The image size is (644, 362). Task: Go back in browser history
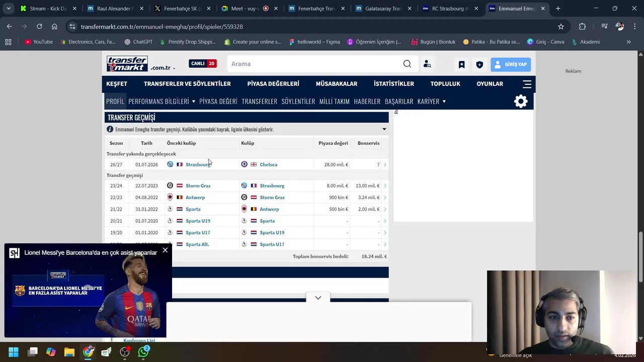(10, 26)
